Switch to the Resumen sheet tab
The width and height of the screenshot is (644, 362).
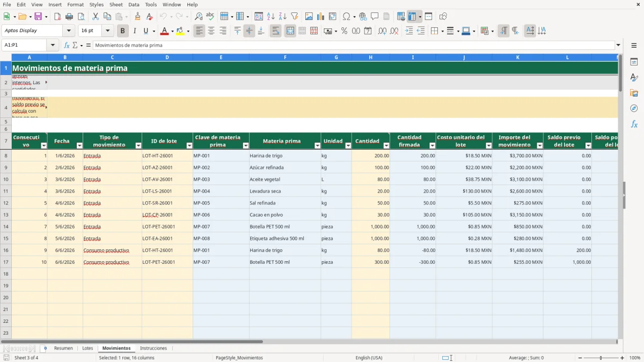(x=63, y=349)
